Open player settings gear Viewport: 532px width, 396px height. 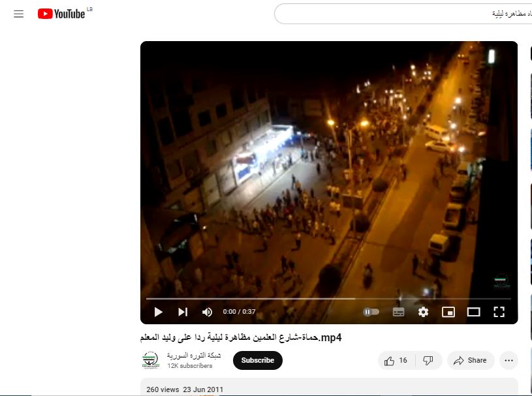tap(423, 312)
